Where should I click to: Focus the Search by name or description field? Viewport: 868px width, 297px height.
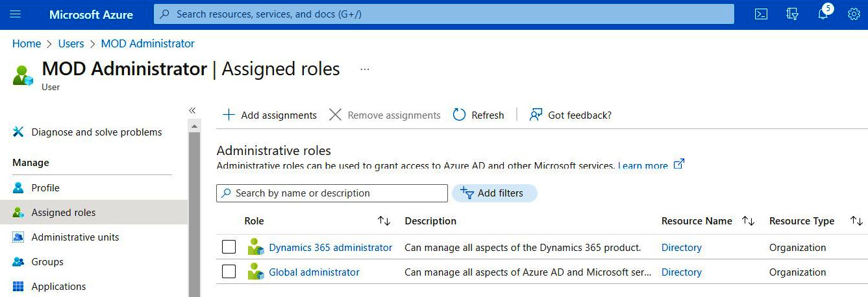[x=332, y=193]
